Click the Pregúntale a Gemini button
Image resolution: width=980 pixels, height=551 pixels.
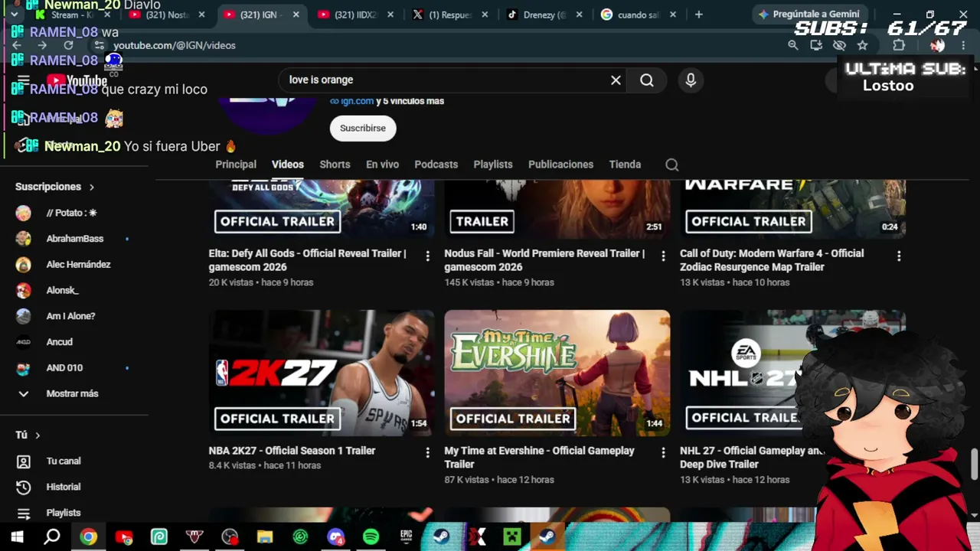coord(809,14)
